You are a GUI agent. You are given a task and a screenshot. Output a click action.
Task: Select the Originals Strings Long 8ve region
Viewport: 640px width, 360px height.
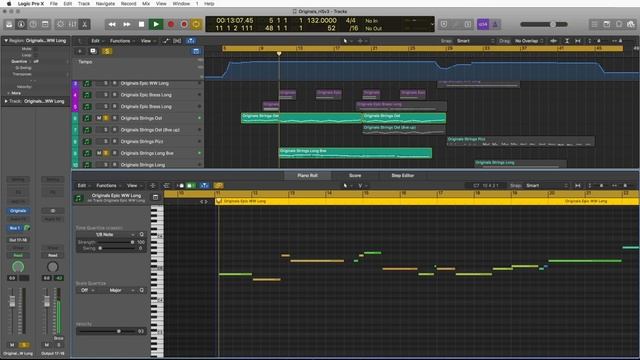point(355,153)
